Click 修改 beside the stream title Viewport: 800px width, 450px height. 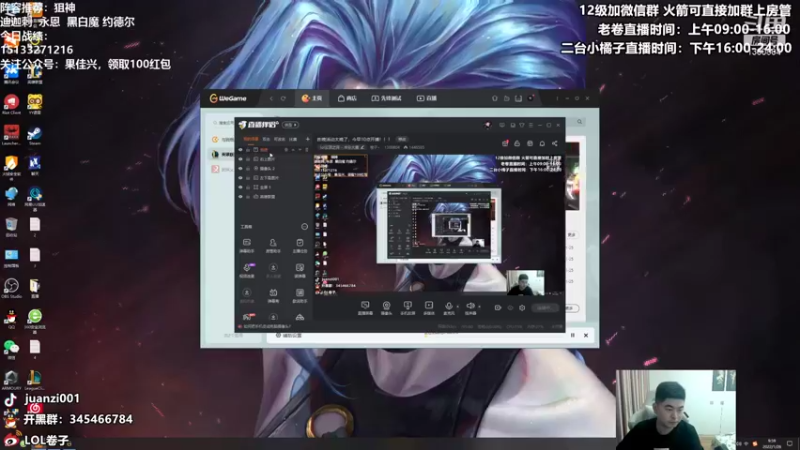click(x=402, y=139)
